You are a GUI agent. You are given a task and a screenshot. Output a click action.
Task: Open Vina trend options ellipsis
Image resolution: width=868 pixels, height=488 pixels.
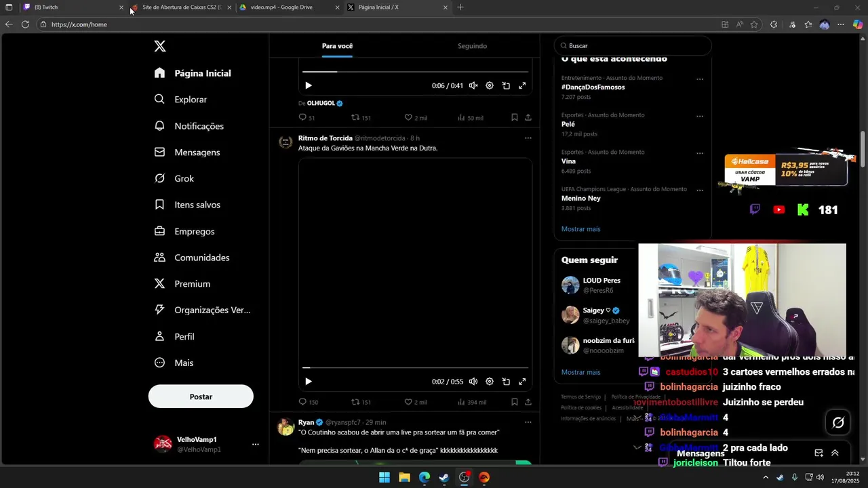coord(700,154)
